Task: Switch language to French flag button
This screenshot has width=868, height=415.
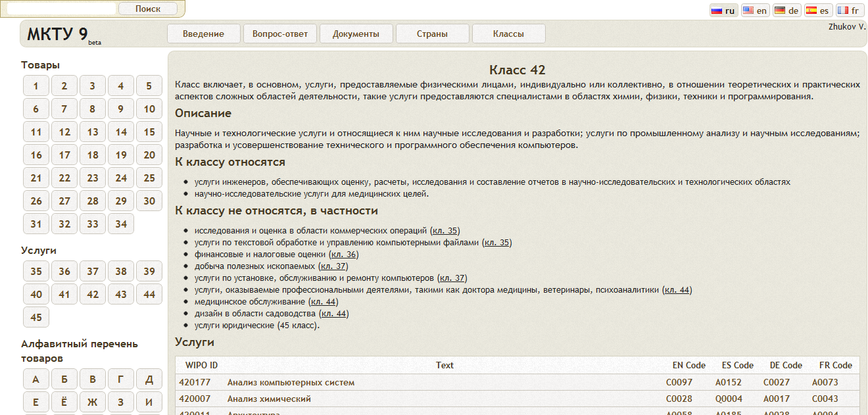Action: point(849,11)
